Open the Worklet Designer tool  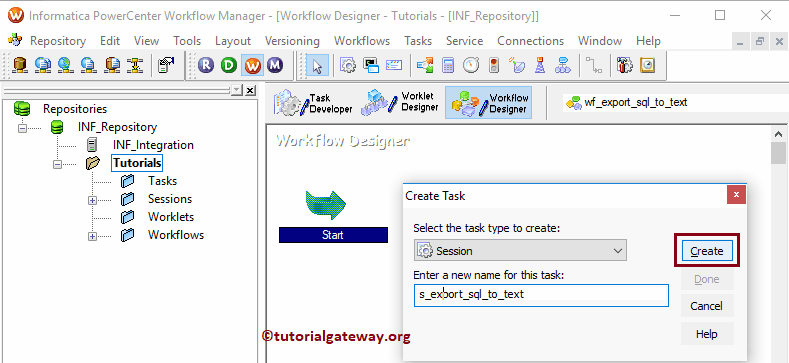[x=400, y=102]
